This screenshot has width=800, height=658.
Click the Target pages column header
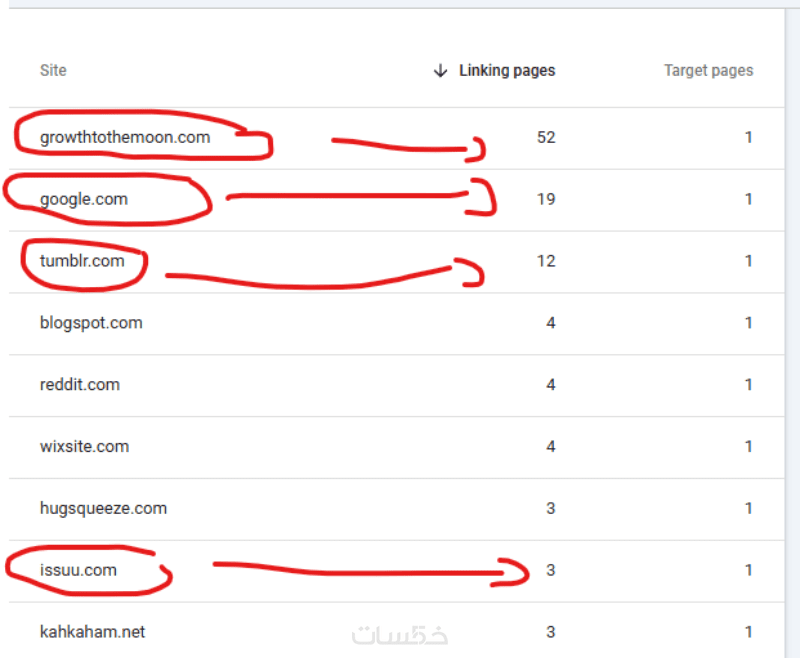[708, 71]
